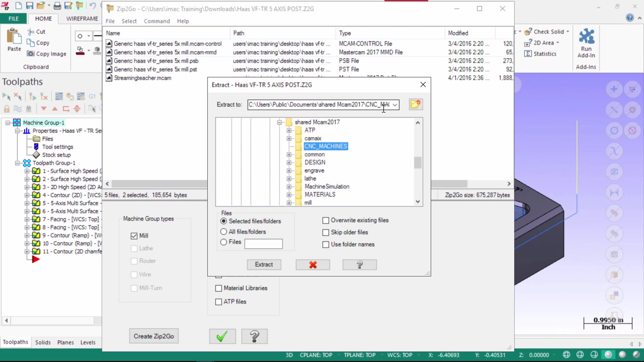Toggle Selected files/folders radio button
The image size is (644, 362).
coord(223,221)
